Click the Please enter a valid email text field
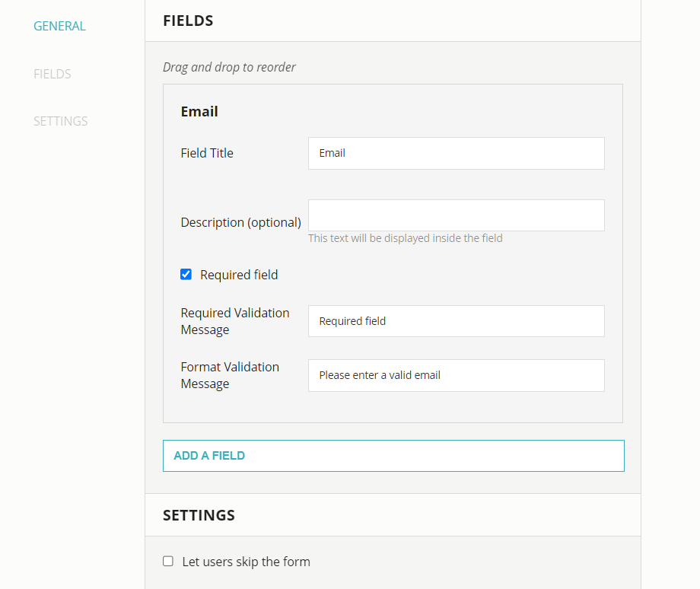The image size is (700, 589). (456, 375)
